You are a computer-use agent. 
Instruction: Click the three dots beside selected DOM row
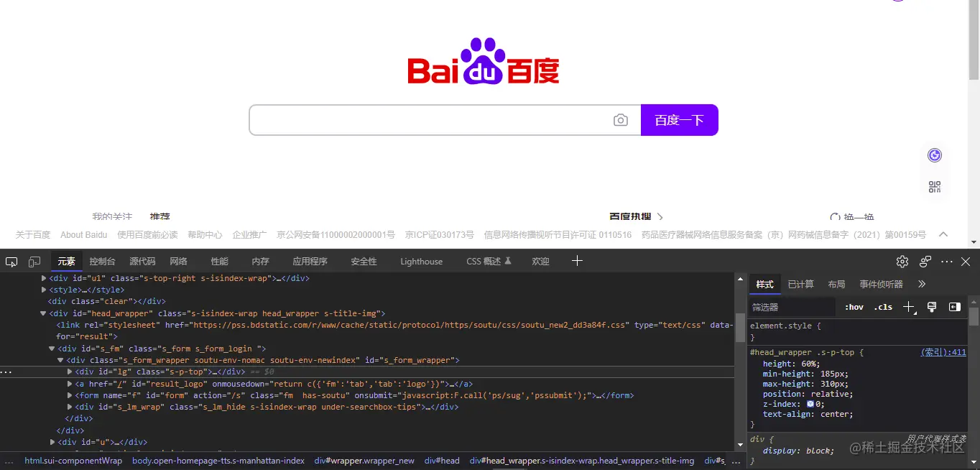point(6,372)
